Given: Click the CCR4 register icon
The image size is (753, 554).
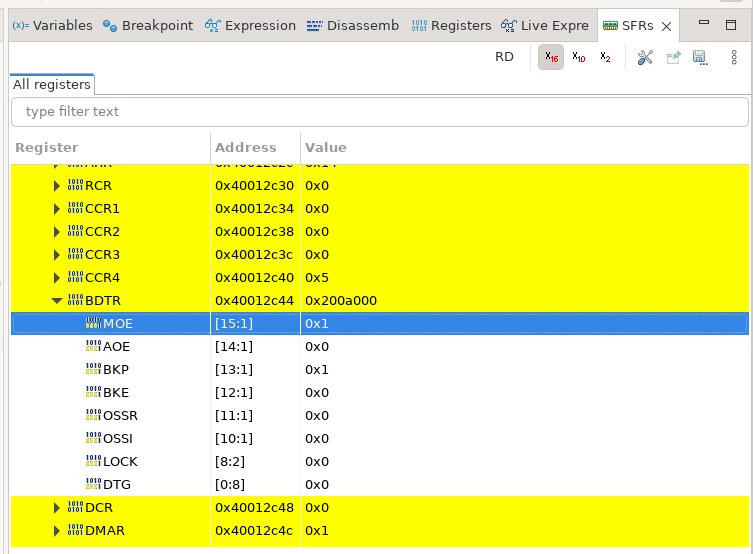Looking at the screenshot, I should [x=75, y=277].
